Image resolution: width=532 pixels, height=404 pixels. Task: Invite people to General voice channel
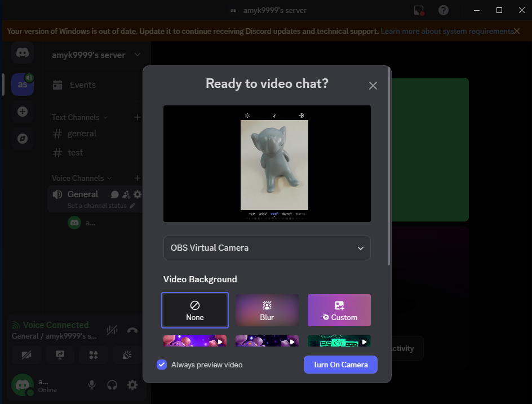point(126,194)
